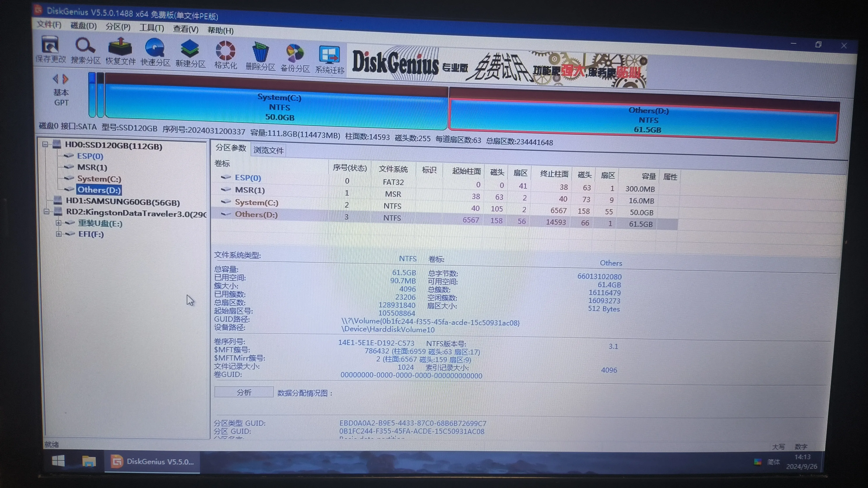Image resolution: width=868 pixels, height=488 pixels.
Task: Open the 帮助(H) menu
Action: (220, 30)
